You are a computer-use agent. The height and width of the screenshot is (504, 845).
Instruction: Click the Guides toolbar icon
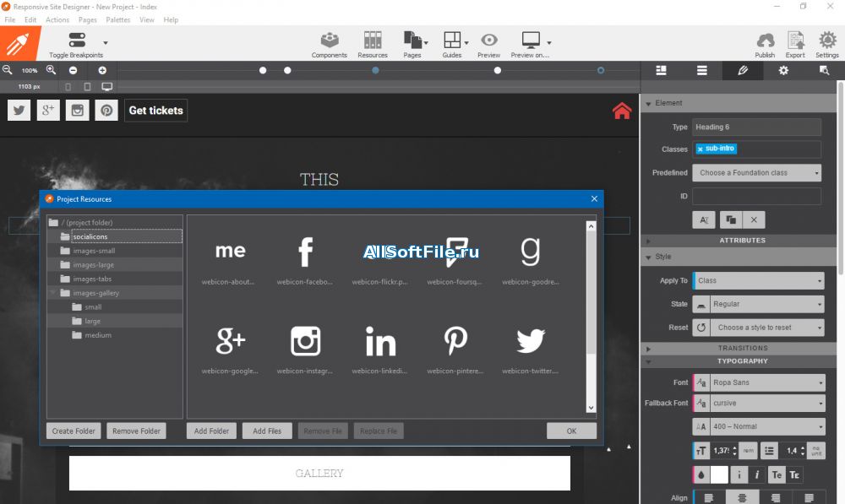coord(451,40)
